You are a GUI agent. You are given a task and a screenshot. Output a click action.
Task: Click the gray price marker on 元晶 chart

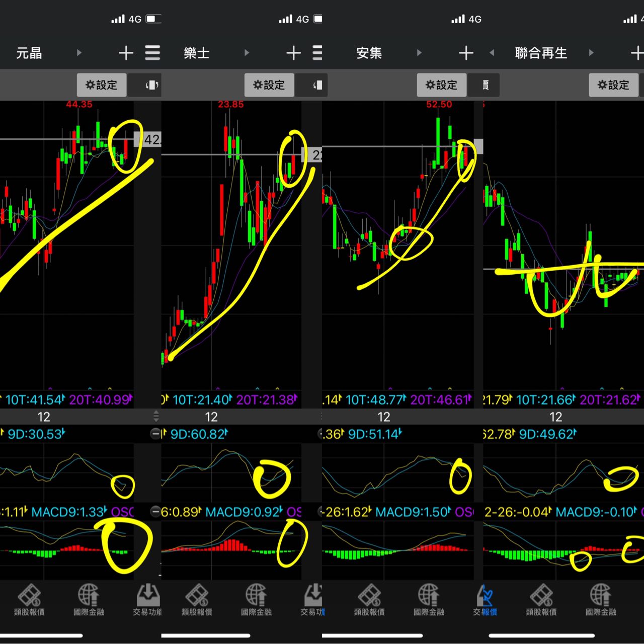click(148, 139)
